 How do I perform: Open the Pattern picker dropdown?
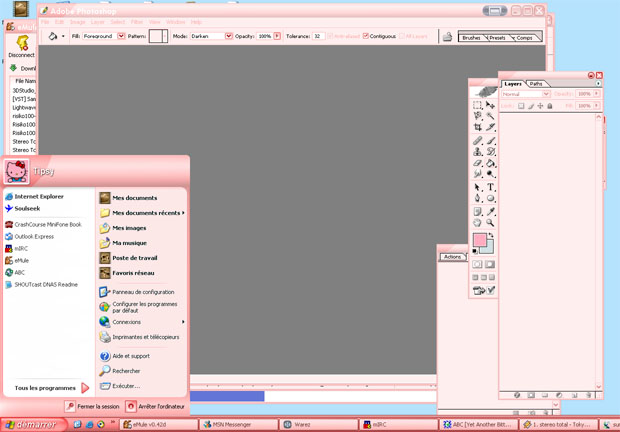tap(165, 36)
